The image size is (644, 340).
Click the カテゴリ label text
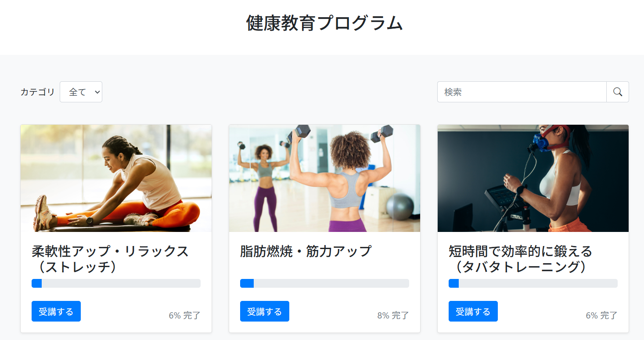(37, 92)
